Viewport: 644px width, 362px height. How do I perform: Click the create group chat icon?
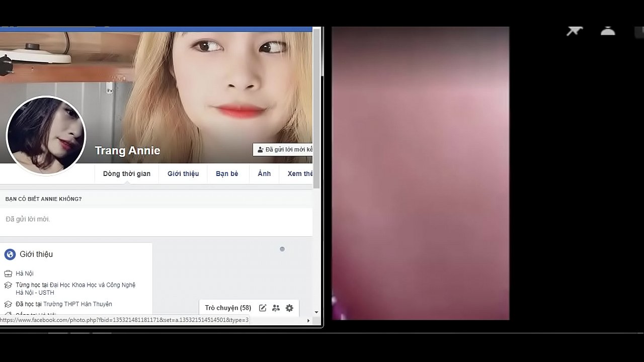276,308
